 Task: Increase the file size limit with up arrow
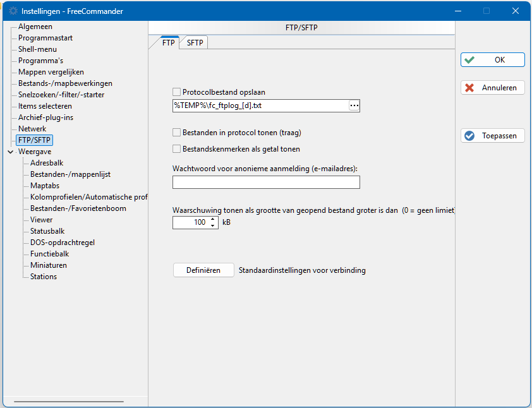coord(213,219)
